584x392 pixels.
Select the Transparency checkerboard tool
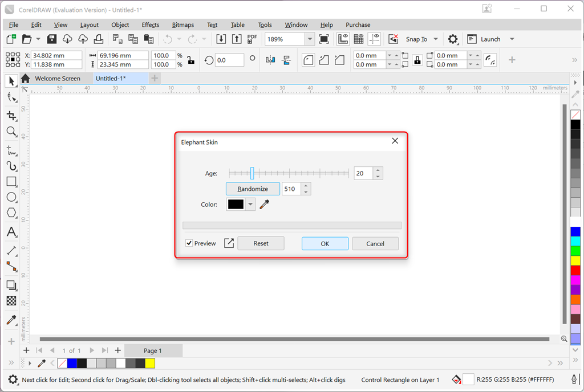pos(11,300)
